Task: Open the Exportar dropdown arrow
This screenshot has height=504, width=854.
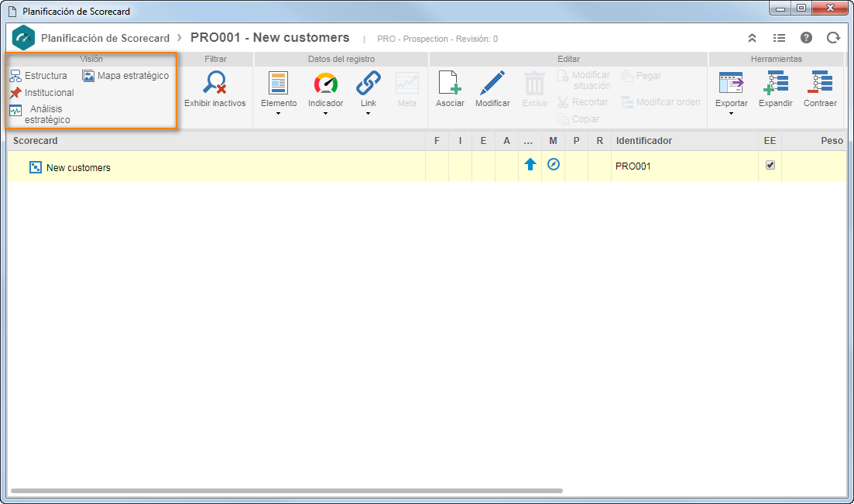Action: click(x=731, y=114)
